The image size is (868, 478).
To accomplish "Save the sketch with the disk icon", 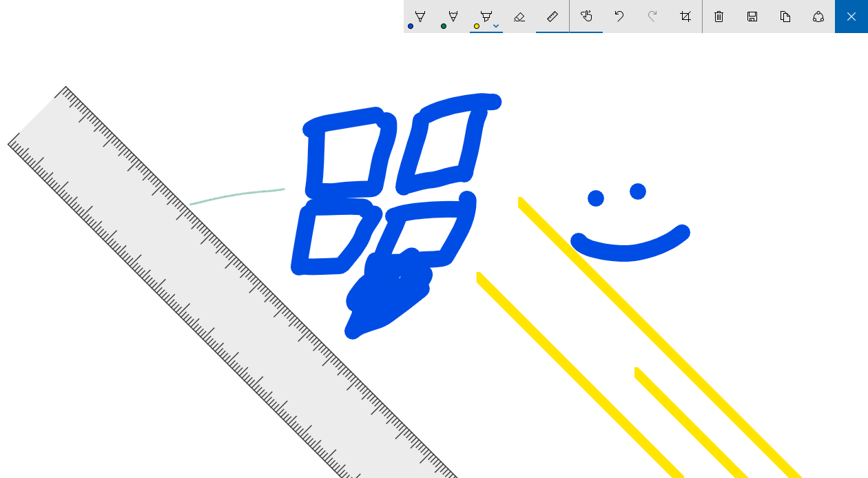I will [x=752, y=17].
